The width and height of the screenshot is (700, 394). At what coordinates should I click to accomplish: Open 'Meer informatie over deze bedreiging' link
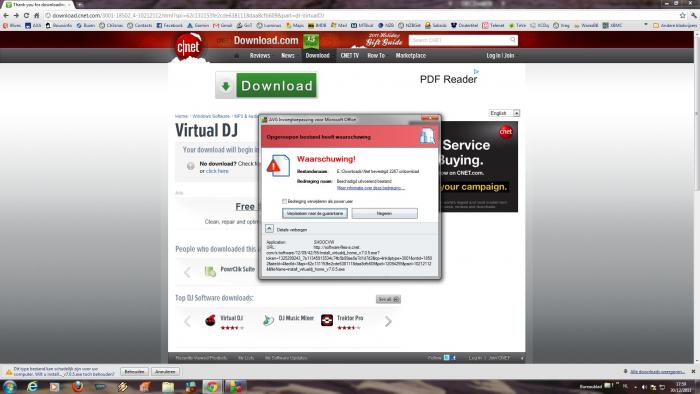click(x=371, y=188)
